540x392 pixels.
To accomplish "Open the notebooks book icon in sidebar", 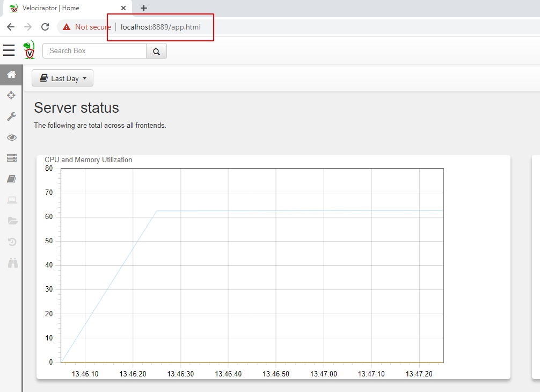I will click(11, 179).
